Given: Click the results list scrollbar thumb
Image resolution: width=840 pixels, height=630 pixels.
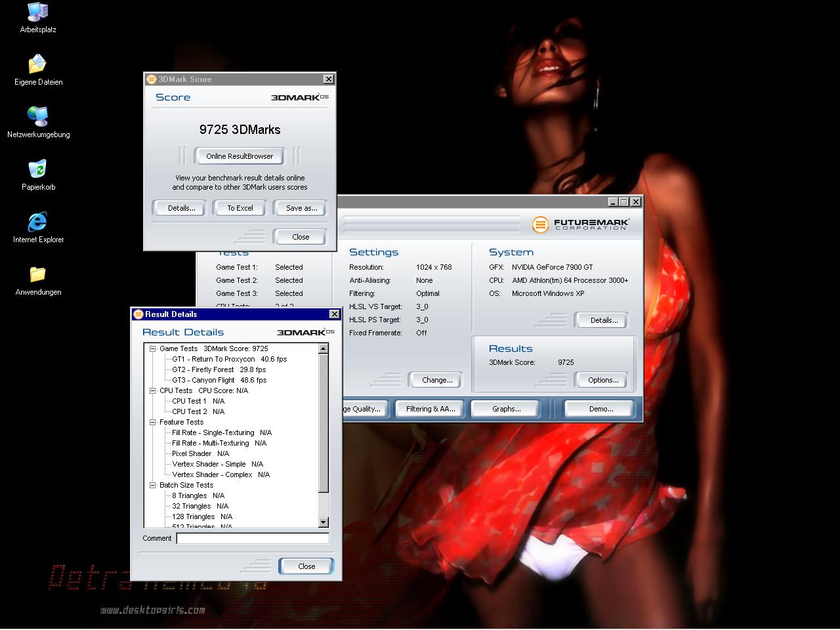Looking at the screenshot, I should 324,423.
